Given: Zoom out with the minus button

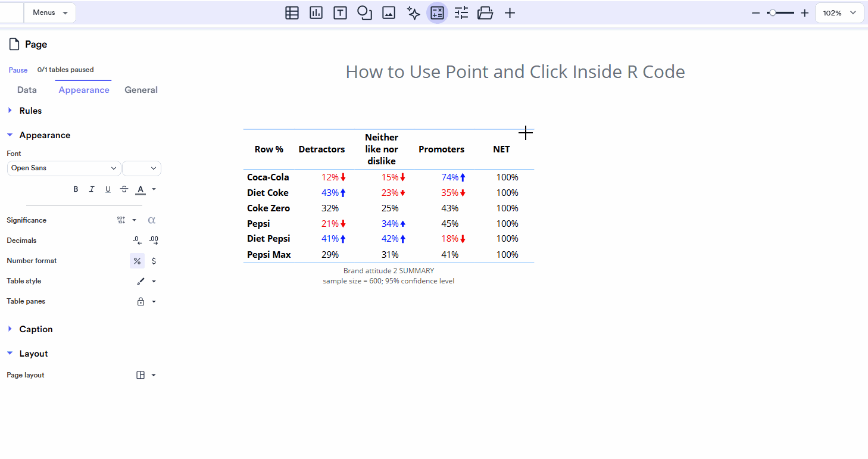Looking at the screenshot, I should [x=755, y=13].
